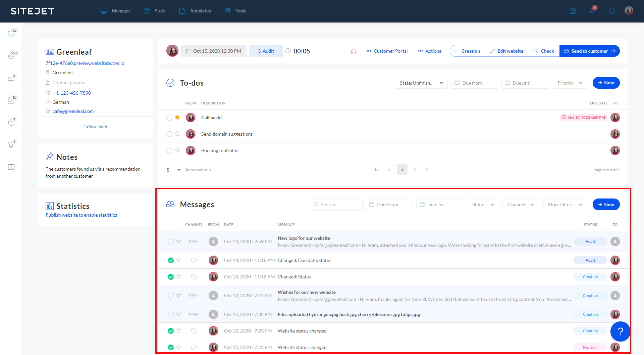This screenshot has height=355, width=644.
Task: Star the Send domain suggestions to-do
Action: (x=177, y=134)
